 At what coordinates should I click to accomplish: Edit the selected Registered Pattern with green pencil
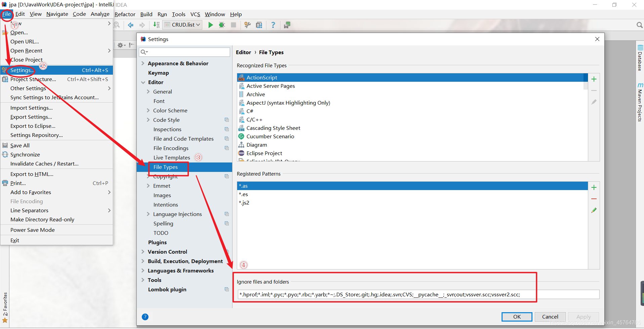[594, 210]
